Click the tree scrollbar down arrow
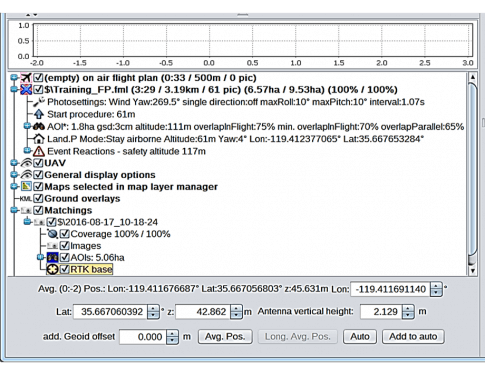 coord(473,270)
